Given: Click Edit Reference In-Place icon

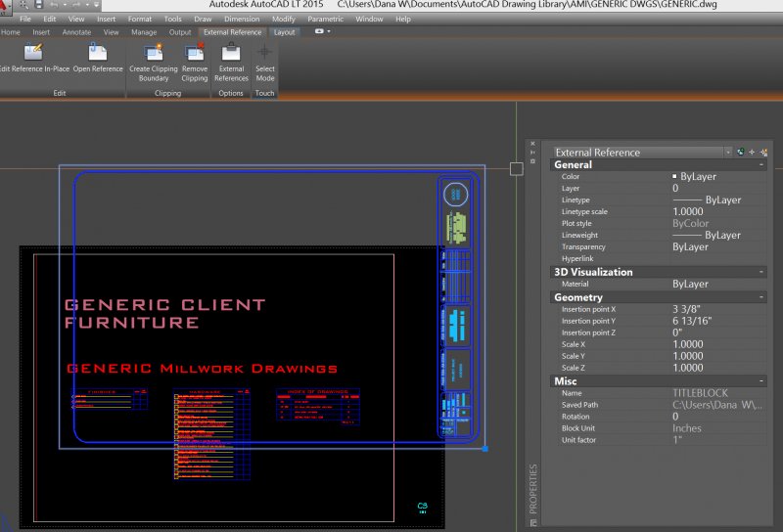Looking at the screenshot, I should tap(33, 52).
